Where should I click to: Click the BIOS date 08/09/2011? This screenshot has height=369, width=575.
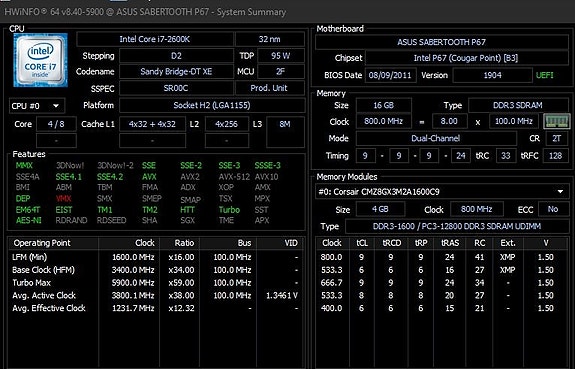390,75
